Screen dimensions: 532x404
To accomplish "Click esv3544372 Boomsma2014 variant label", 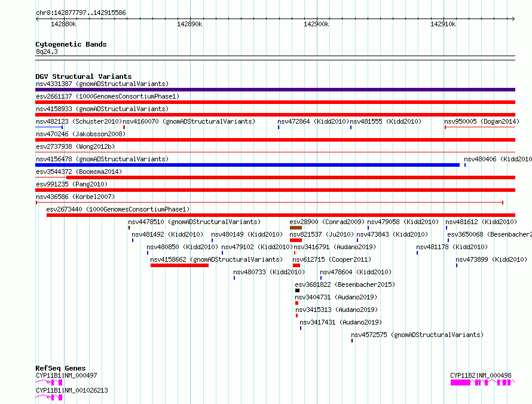I will click(x=79, y=172).
